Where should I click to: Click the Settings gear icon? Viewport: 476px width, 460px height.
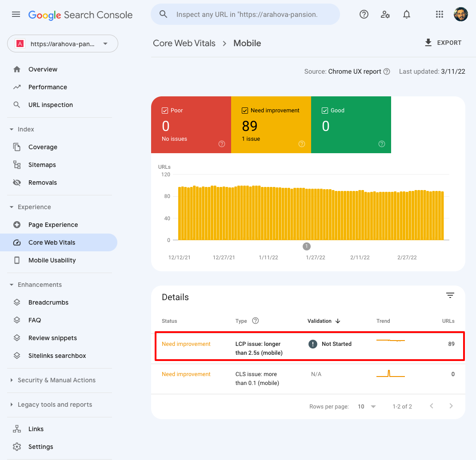click(x=17, y=447)
